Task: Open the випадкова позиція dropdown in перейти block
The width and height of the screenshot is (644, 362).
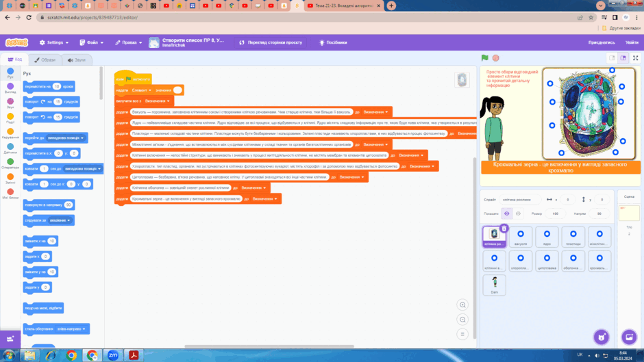Action: click(x=66, y=138)
